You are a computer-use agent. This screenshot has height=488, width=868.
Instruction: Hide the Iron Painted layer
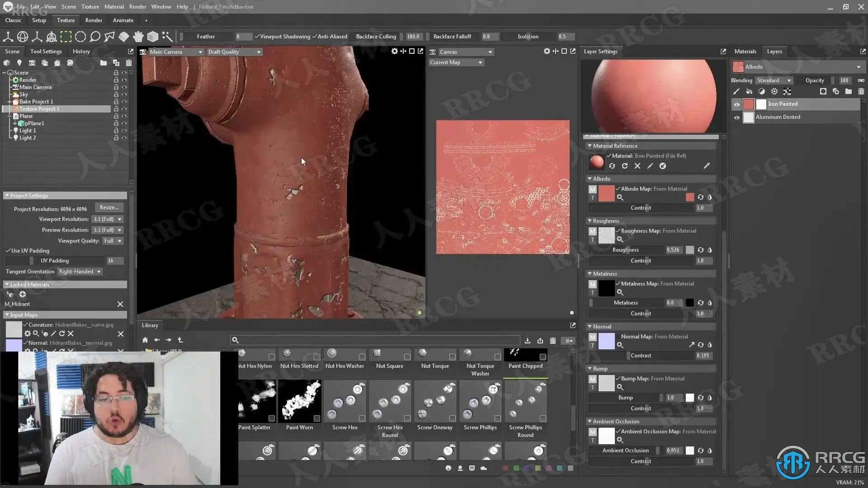coord(737,104)
